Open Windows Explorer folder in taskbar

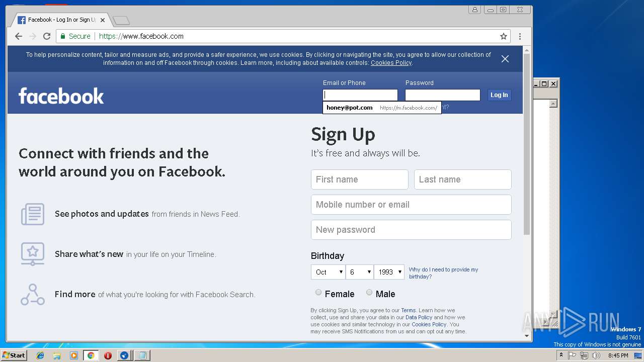(57, 355)
